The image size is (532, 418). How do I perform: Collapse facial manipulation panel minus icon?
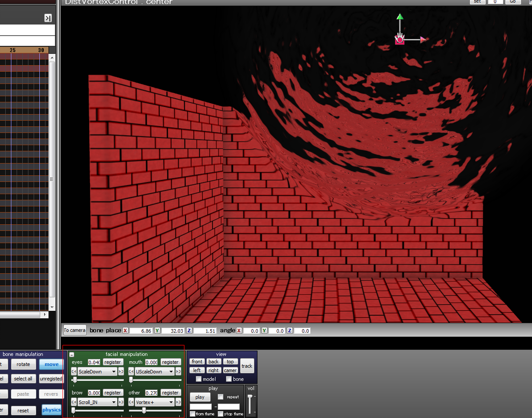[x=71, y=355]
